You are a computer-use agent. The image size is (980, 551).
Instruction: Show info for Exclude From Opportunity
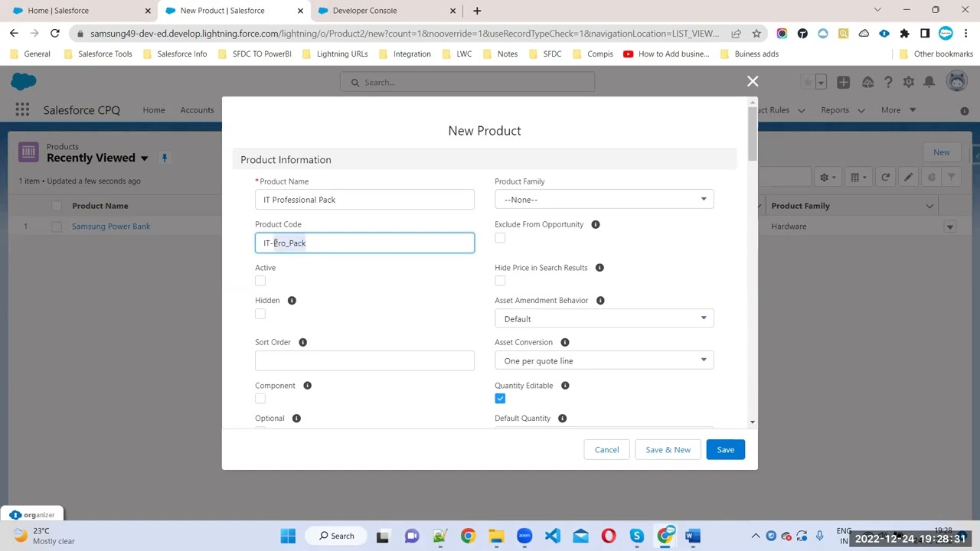point(596,224)
